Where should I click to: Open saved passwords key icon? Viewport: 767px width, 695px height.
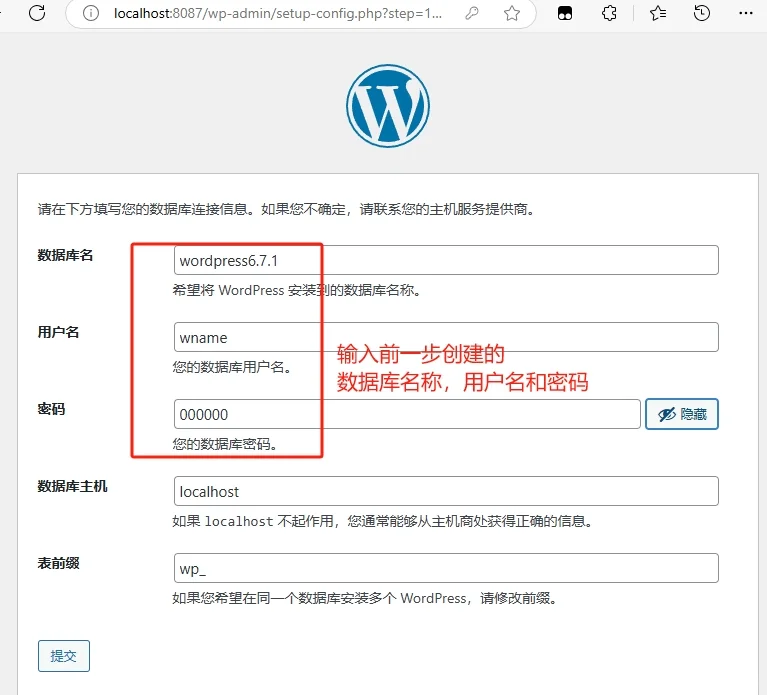472,13
